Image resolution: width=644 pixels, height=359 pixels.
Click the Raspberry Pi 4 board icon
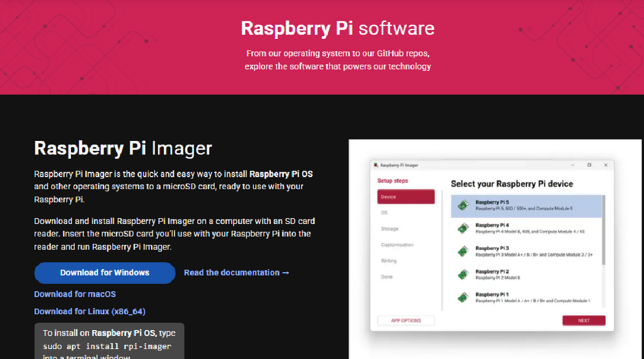tap(464, 228)
